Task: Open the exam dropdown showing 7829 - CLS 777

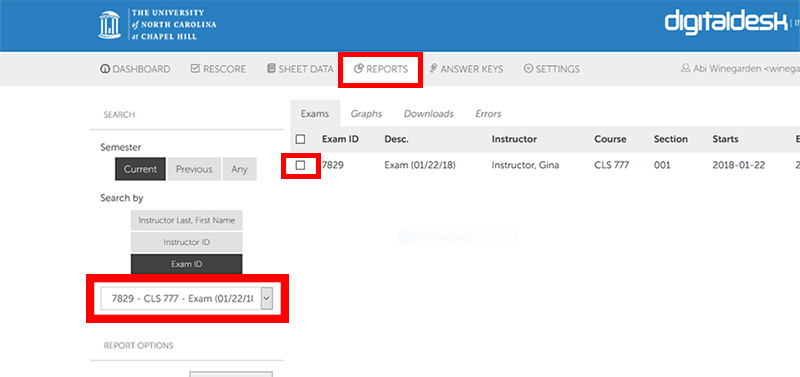Action: tap(187, 298)
